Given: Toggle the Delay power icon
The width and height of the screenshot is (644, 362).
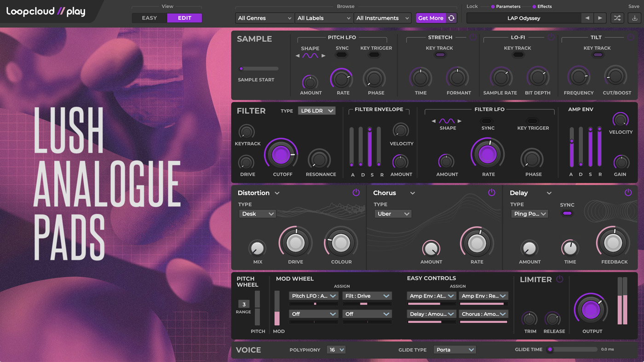Looking at the screenshot, I should click(x=628, y=193).
